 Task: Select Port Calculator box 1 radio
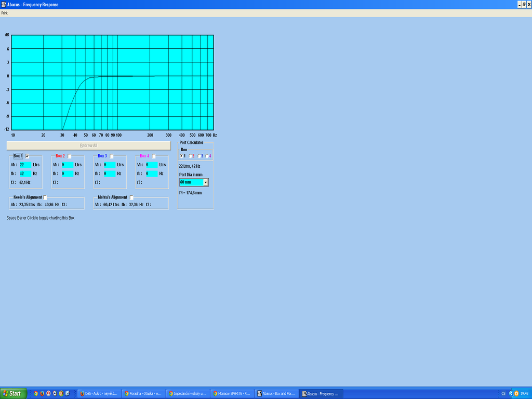click(181, 156)
